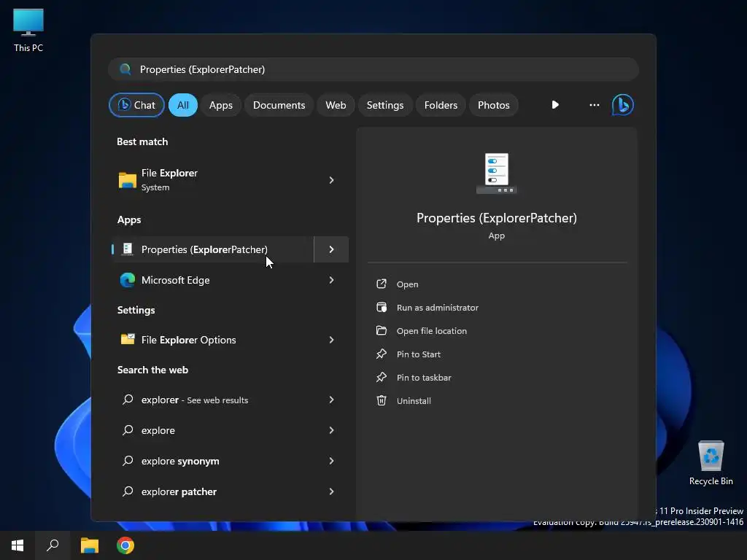The width and height of the screenshot is (747, 560).
Task: Select the File Explorer best match result
Action: tap(230, 180)
